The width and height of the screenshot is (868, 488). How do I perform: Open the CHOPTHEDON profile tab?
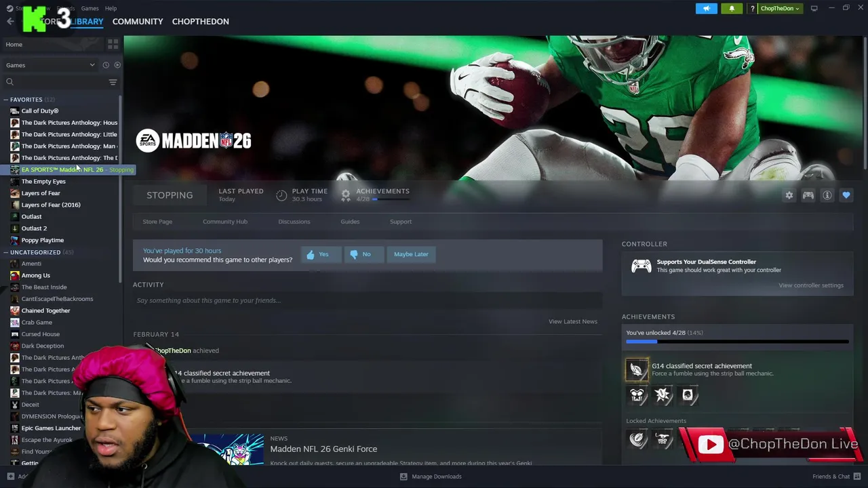click(x=200, y=22)
